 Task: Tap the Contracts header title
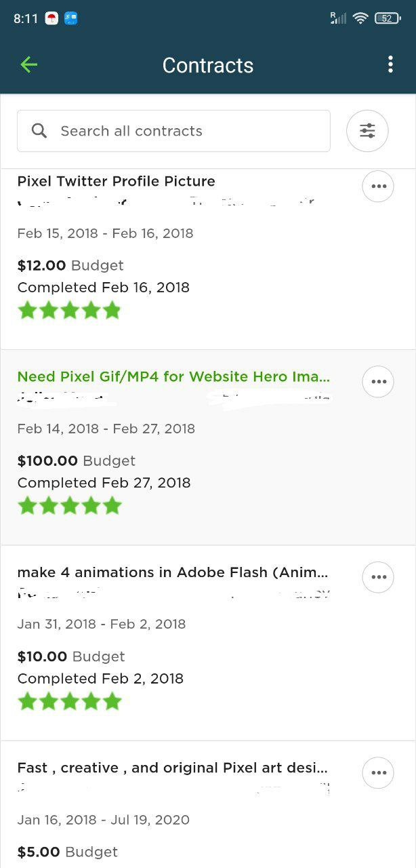(x=208, y=65)
